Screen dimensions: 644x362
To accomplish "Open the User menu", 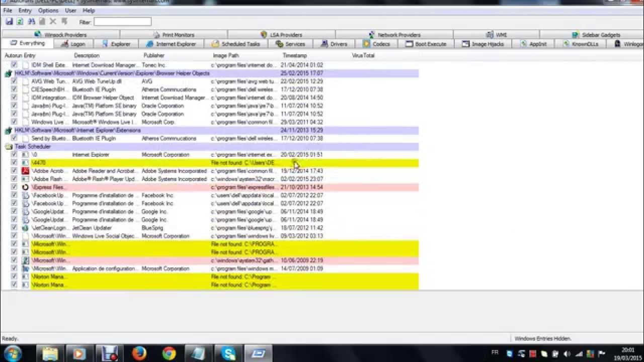I will pyautogui.click(x=70, y=11).
